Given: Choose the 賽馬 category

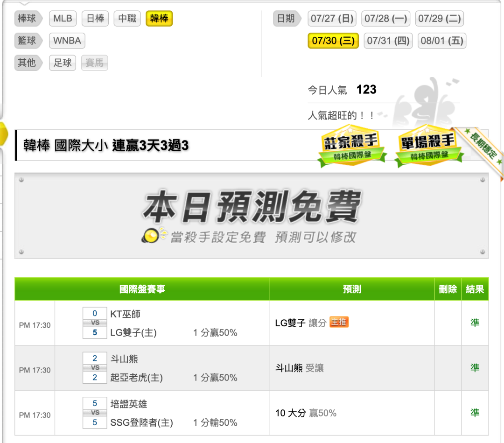Looking at the screenshot, I should point(94,63).
